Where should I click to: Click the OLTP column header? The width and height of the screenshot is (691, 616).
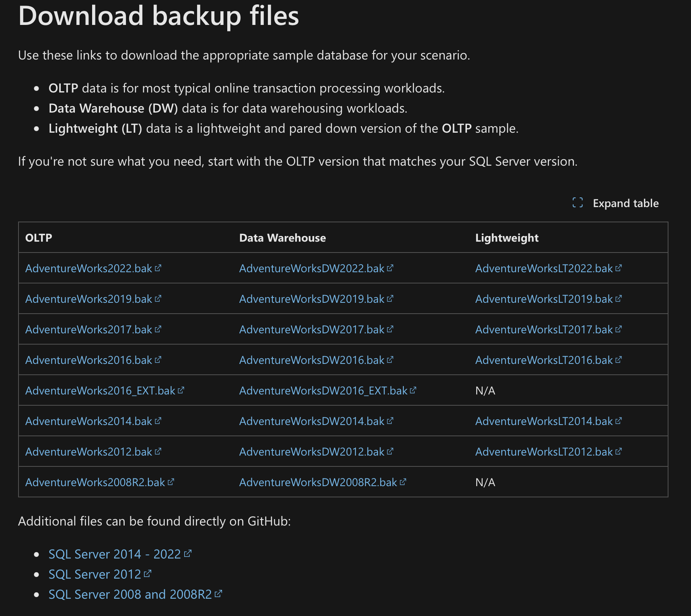pyautogui.click(x=39, y=238)
